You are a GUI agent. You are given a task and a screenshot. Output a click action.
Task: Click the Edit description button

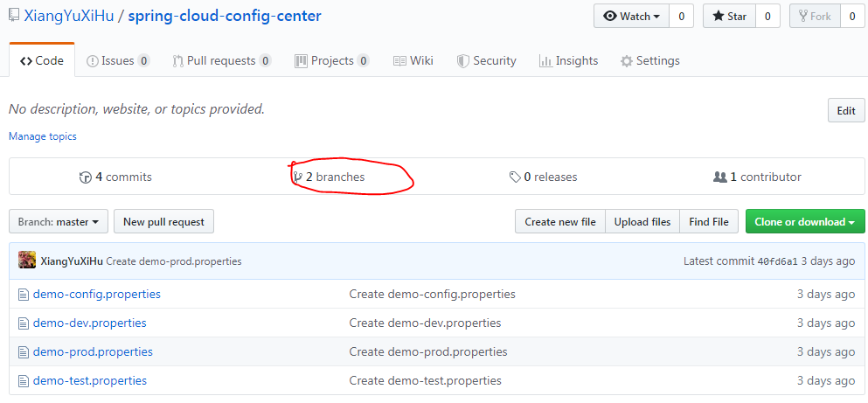(845, 111)
